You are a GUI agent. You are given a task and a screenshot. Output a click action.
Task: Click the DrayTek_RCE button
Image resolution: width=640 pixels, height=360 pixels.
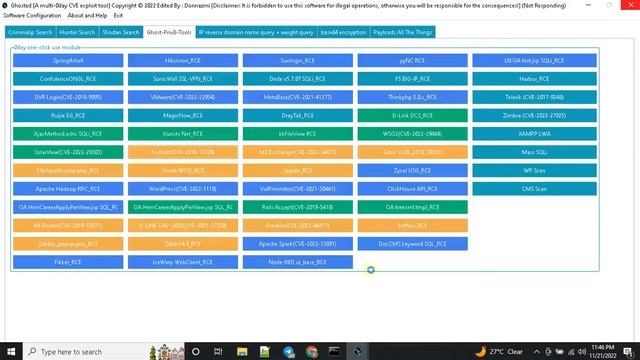coord(298,116)
